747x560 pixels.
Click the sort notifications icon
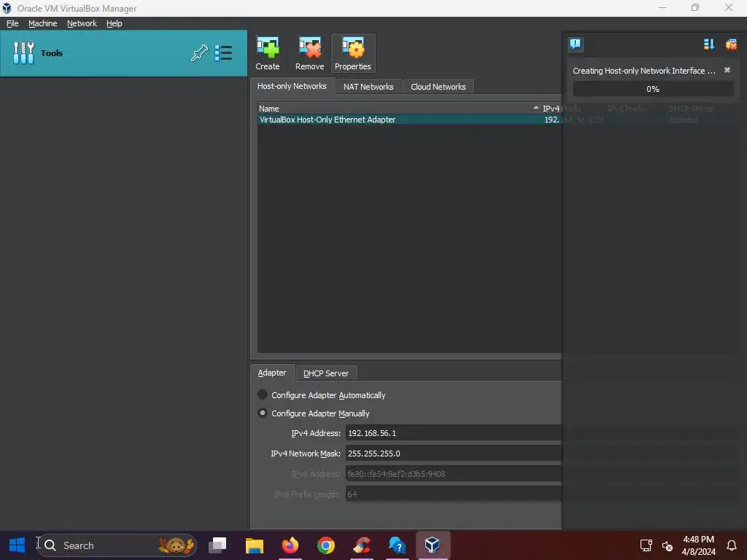(x=709, y=44)
